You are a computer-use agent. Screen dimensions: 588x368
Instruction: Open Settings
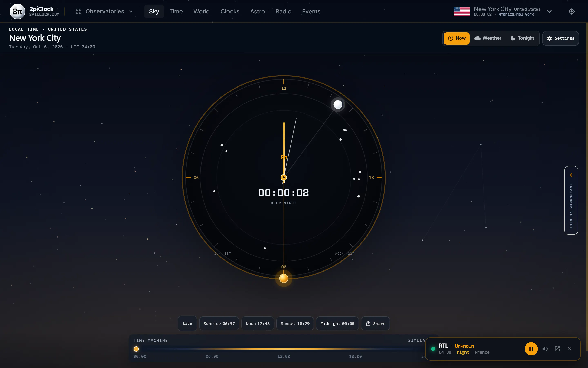561,38
